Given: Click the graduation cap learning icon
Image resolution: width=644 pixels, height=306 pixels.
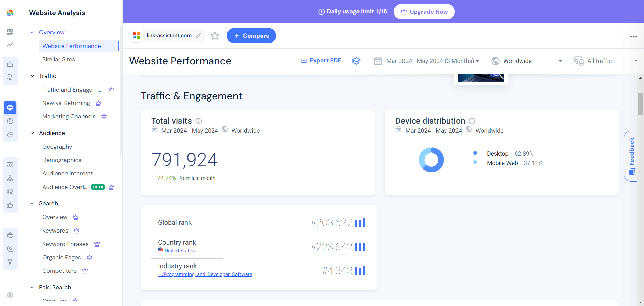Looking at the screenshot, I should (x=356, y=61).
